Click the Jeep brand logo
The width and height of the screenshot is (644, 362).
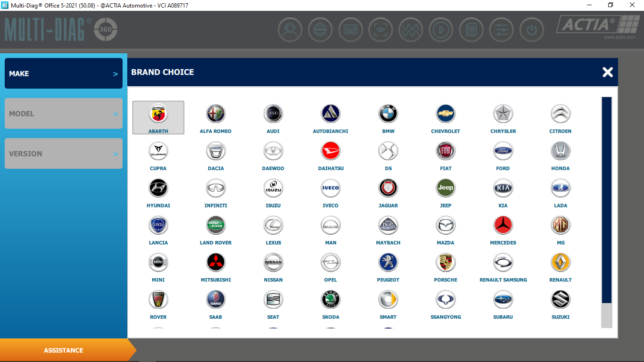pyautogui.click(x=446, y=188)
